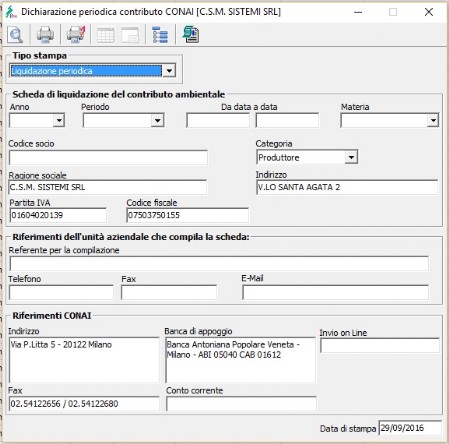449x444 pixels.
Task: Click the print preview magnifier icon
Action: click(15, 35)
